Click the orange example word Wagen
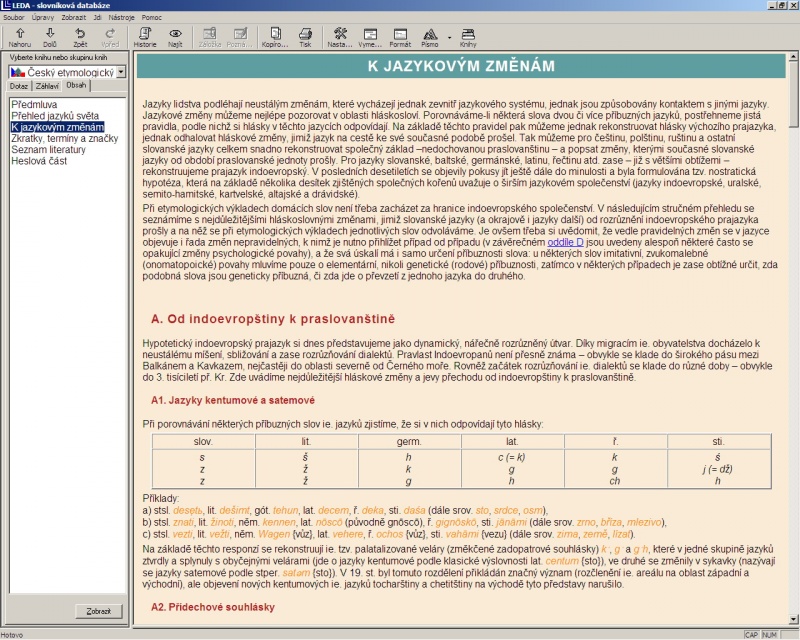800x640 pixels. pyautogui.click(x=274, y=534)
